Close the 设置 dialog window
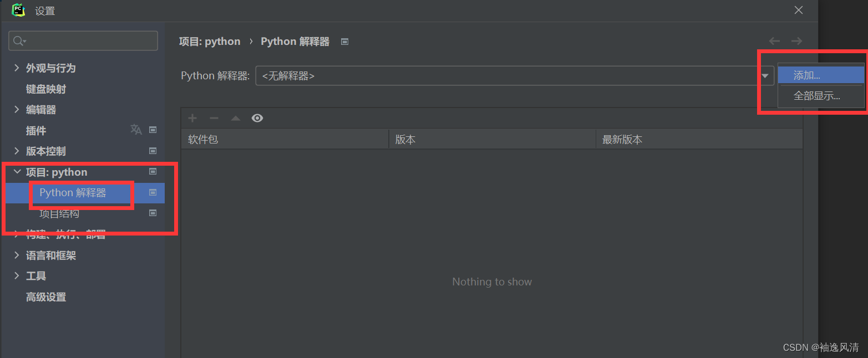This screenshot has width=868, height=358. [799, 10]
